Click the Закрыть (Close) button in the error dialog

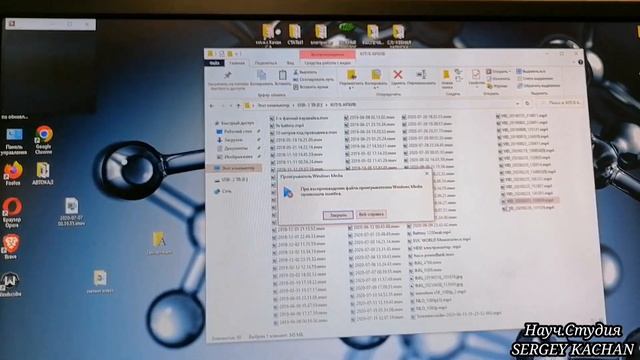point(338,215)
